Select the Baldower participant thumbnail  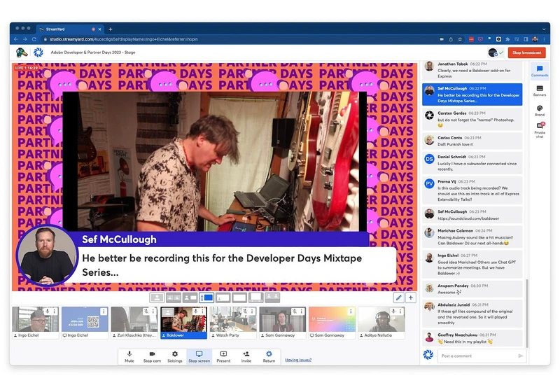pyautogui.click(x=183, y=323)
